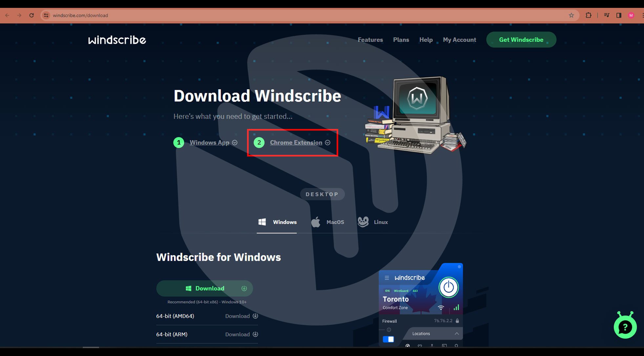Reload the Windscribe download page
This screenshot has width=644, height=356.
tap(31, 15)
